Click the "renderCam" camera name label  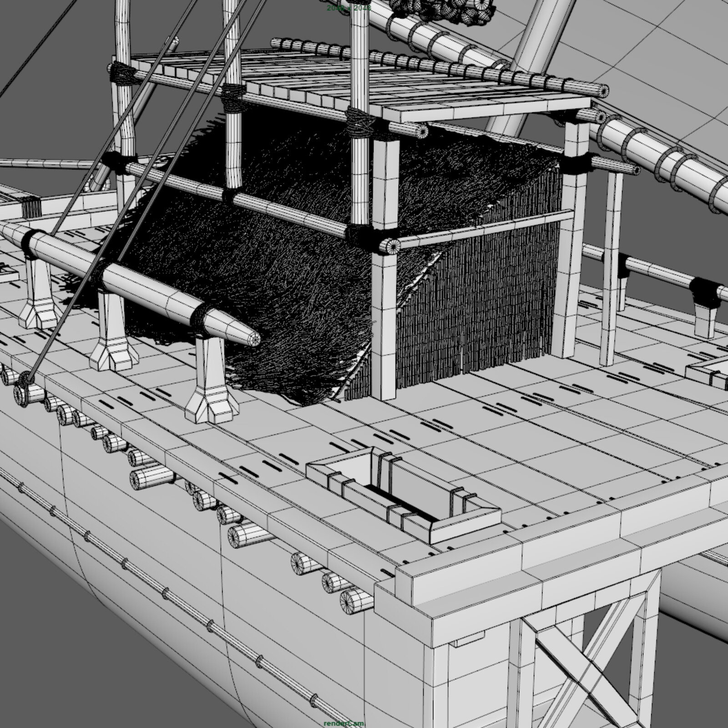[344, 723]
